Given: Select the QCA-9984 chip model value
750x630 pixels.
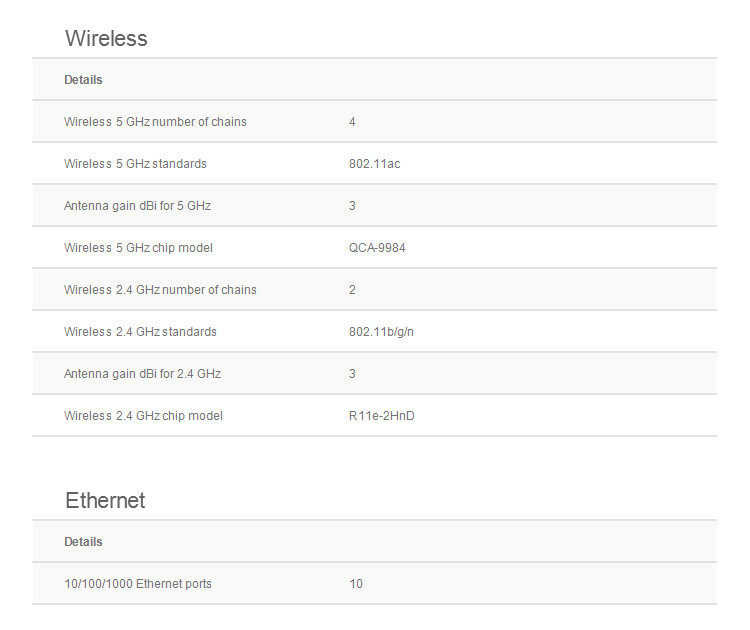Looking at the screenshot, I should pyautogui.click(x=377, y=248).
